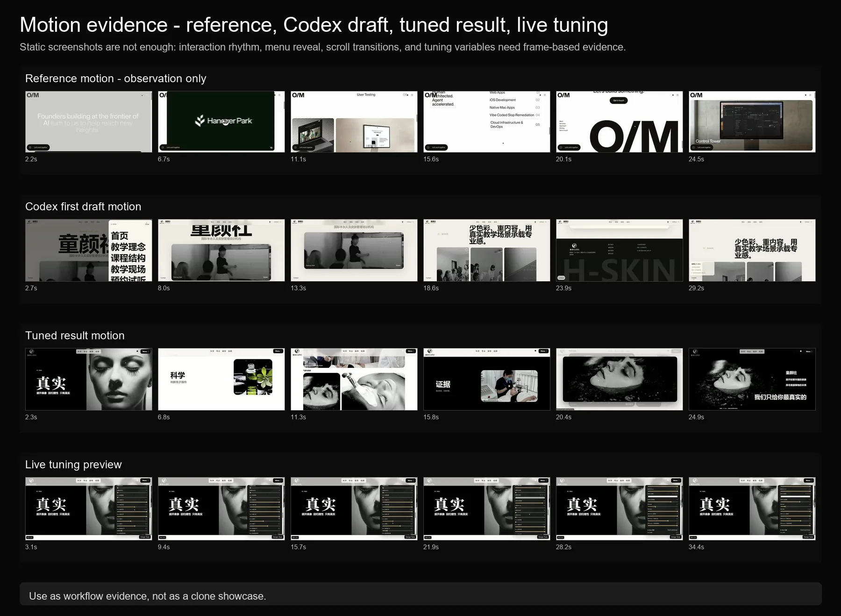Open the live tuning frame at 28.2s
The height and width of the screenshot is (616, 841).
[x=620, y=509]
